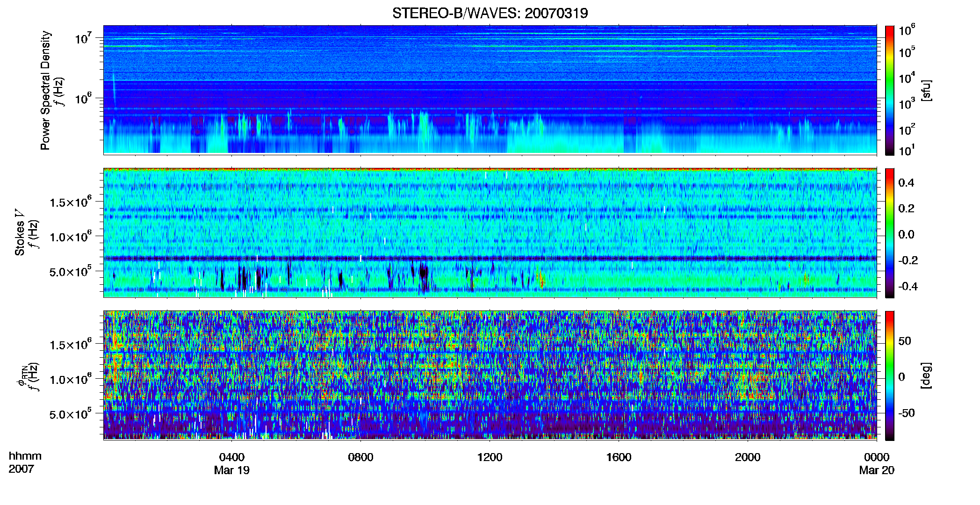The width and height of the screenshot is (980, 505).
Task: Click the 0.4 value on Stokes colorbar
Action: pos(906,183)
